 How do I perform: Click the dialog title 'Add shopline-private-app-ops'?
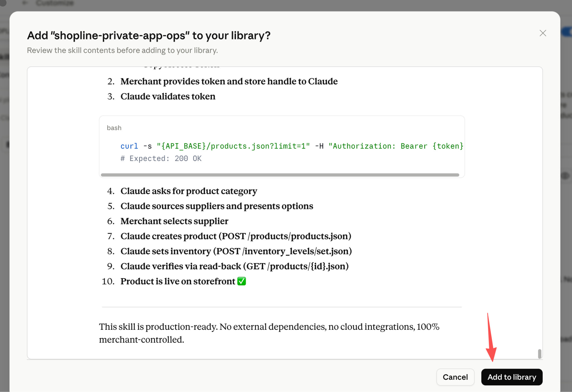149,35
